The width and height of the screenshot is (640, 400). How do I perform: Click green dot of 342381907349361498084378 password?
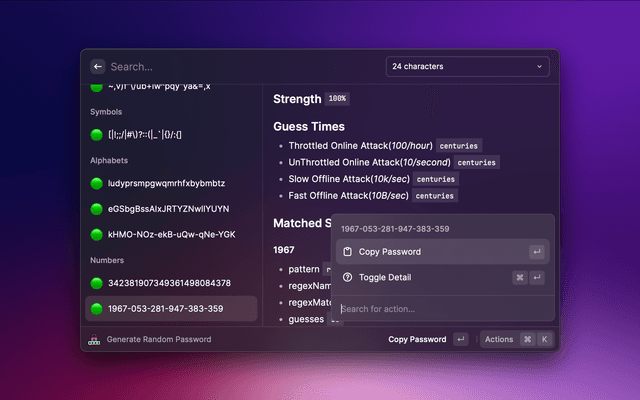[x=97, y=283]
